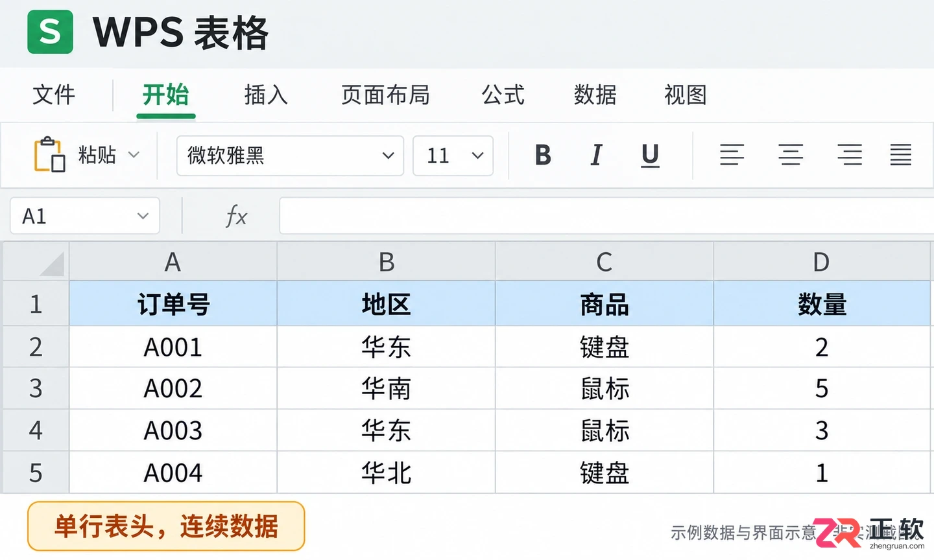Image resolution: width=934 pixels, height=560 pixels.
Task: Click the 订单号 header cell
Action: coord(173,304)
